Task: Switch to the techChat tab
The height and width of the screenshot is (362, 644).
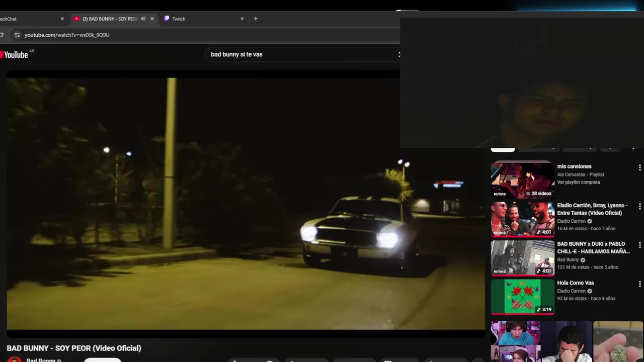Action: [30, 19]
